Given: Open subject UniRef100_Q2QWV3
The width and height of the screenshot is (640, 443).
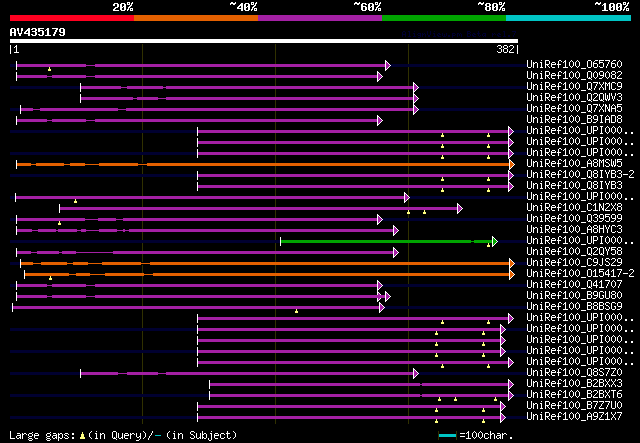Looking at the screenshot, I should (x=574, y=97).
